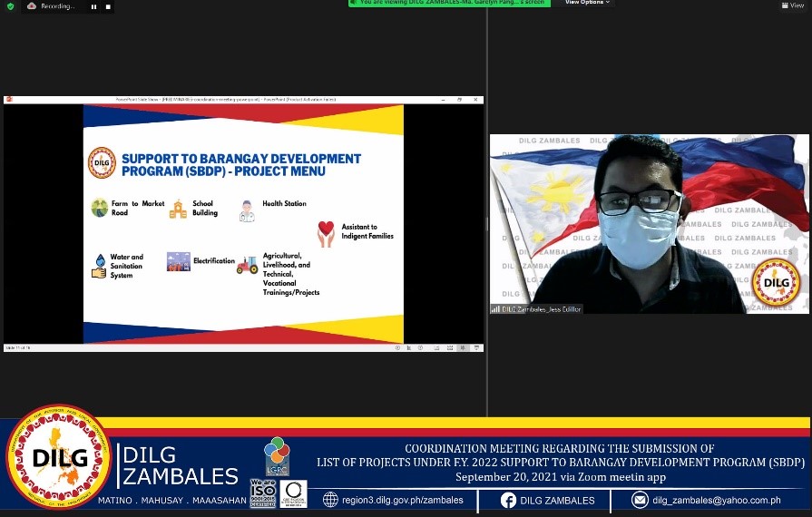Viewport: 812px width, 517px height.
Task: Click the globe website icon in banner
Action: click(330, 500)
